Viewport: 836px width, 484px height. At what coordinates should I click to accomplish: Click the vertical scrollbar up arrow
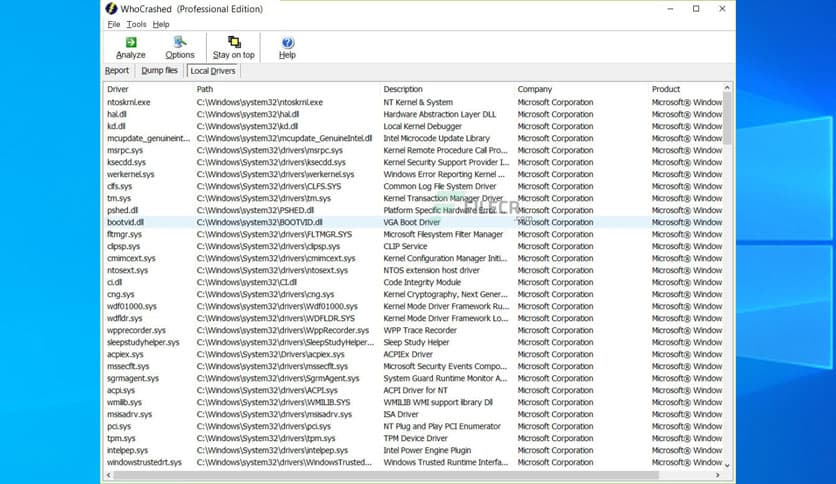tap(727, 87)
